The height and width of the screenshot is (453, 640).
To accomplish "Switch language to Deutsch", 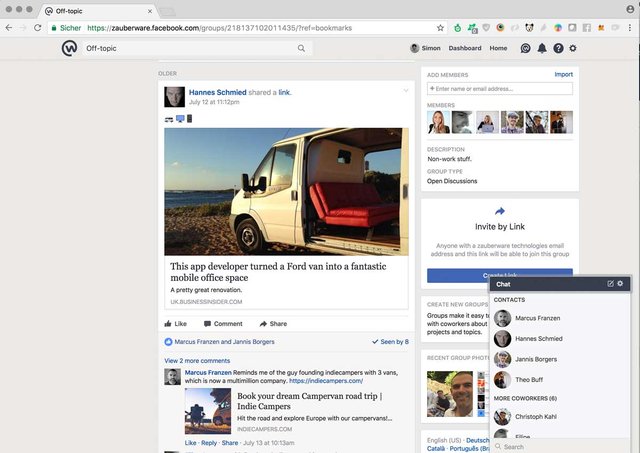I will (478, 440).
